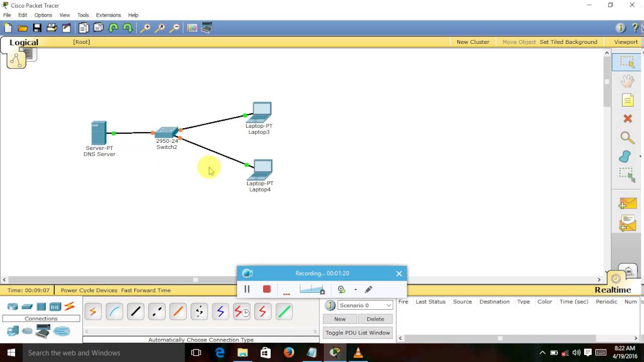Print using the printer toolbar icon
Viewport: 644px width, 362px height.
(52, 28)
